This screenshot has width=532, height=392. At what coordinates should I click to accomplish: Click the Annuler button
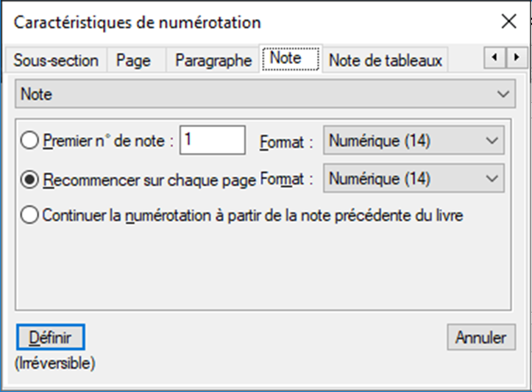[x=480, y=338]
